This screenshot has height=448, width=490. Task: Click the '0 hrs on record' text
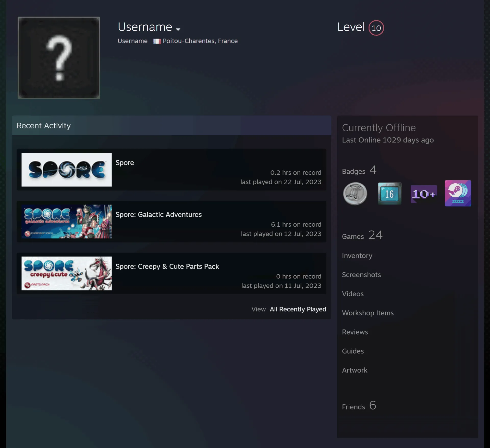click(299, 276)
